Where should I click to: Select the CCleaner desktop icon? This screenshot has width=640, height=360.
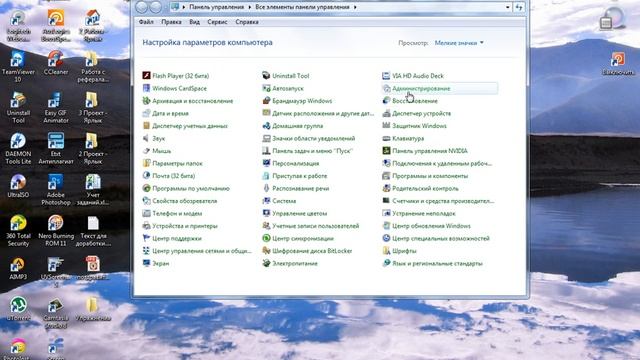[56, 63]
